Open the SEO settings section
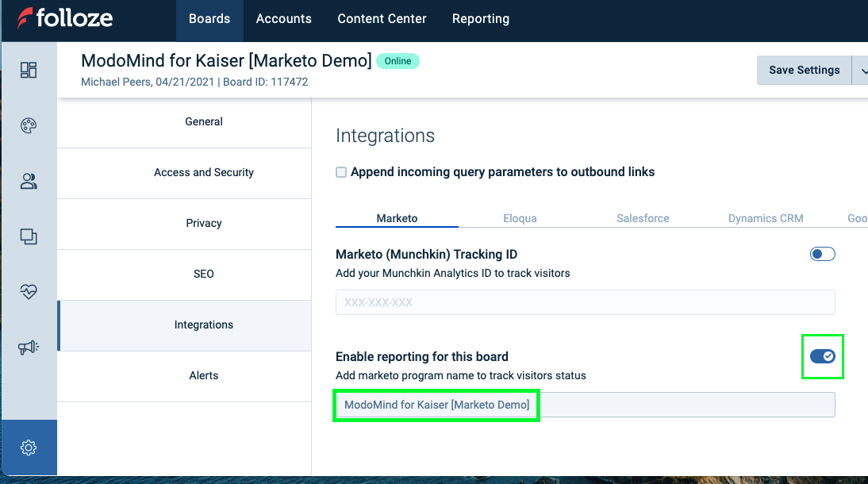The height and width of the screenshot is (484, 868). (184, 275)
